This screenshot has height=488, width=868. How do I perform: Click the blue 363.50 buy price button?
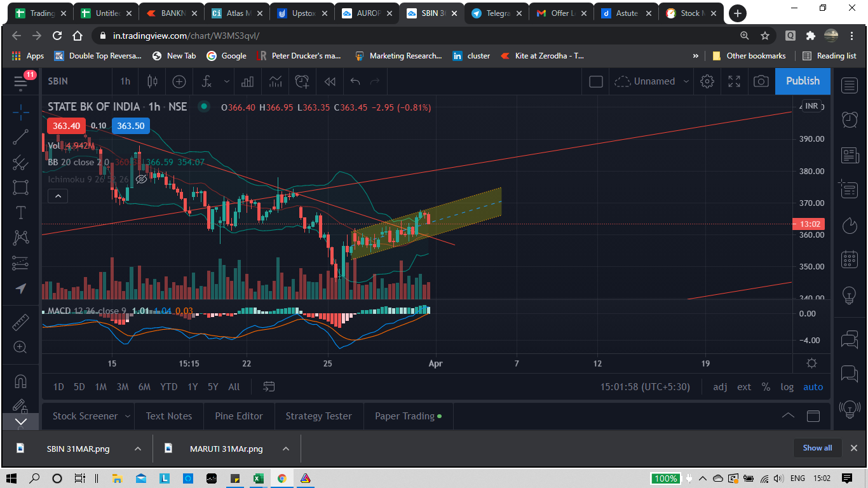pos(131,126)
